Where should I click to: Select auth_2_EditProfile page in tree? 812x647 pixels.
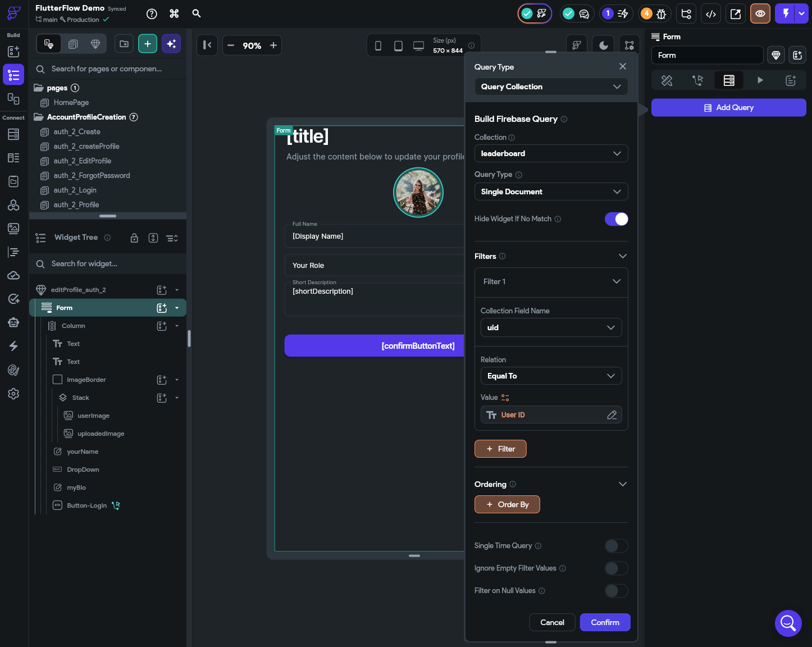click(82, 161)
